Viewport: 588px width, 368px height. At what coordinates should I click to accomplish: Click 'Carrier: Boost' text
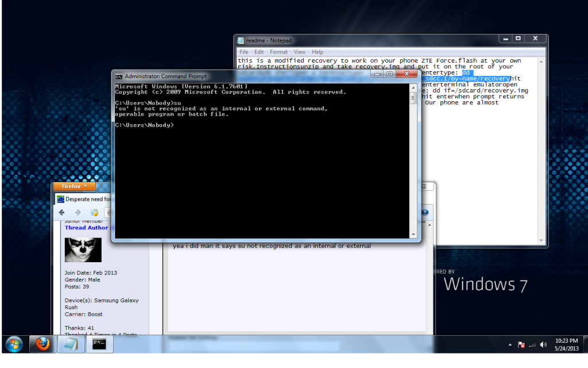coord(83,315)
